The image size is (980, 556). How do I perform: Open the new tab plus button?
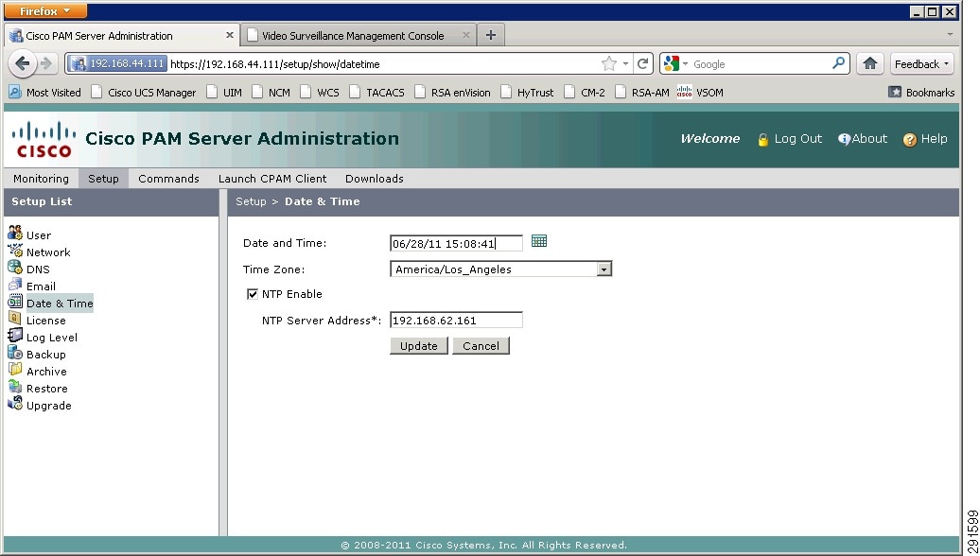point(491,35)
